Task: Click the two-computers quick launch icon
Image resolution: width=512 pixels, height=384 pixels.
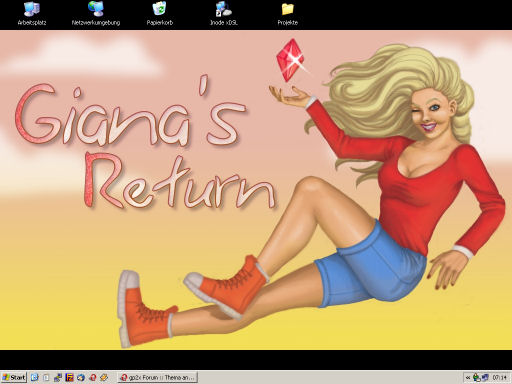Action: tap(58, 377)
